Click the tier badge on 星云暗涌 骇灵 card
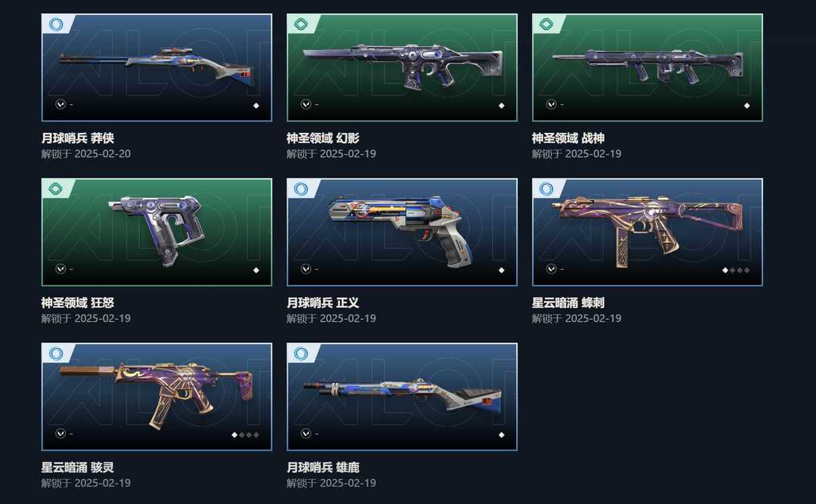The height and width of the screenshot is (504, 816). pos(56,353)
